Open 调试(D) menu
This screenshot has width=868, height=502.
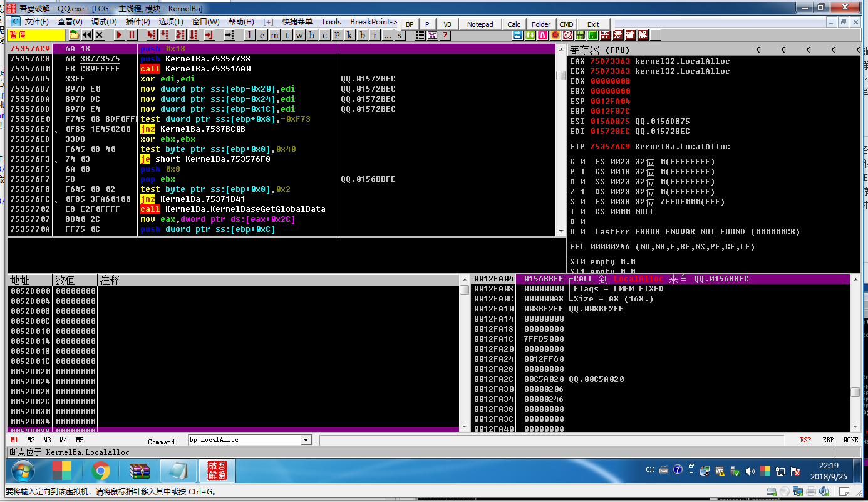(x=104, y=22)
